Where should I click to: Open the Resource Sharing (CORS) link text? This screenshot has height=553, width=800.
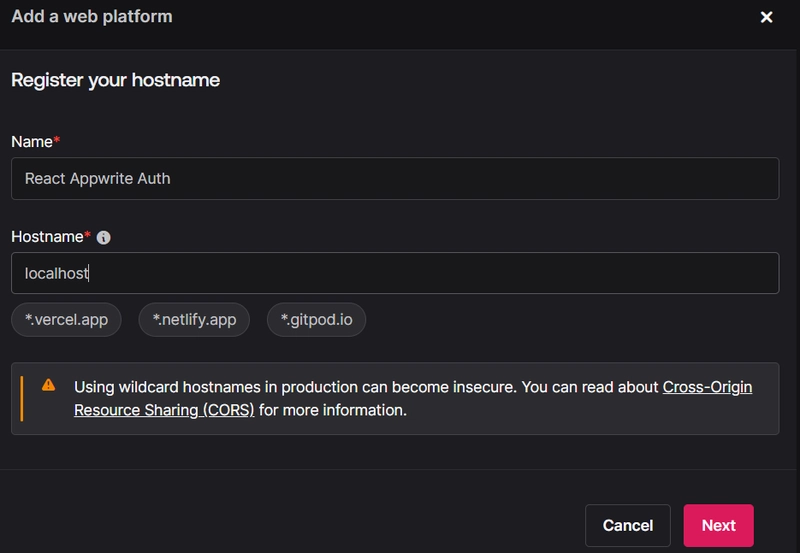(x=164, y=410)
